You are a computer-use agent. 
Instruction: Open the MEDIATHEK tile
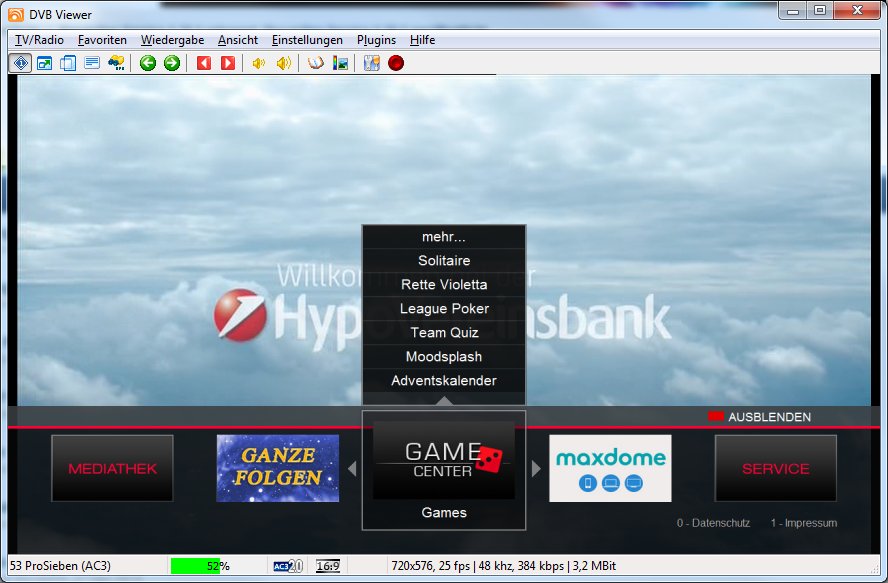point(112,468)
